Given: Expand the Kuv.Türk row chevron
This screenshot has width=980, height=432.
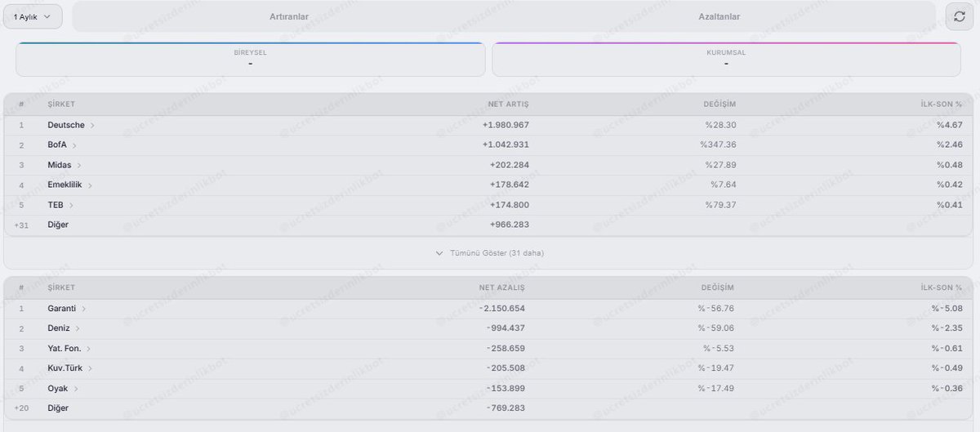Looking at the screenshot, I should (89, 368).
